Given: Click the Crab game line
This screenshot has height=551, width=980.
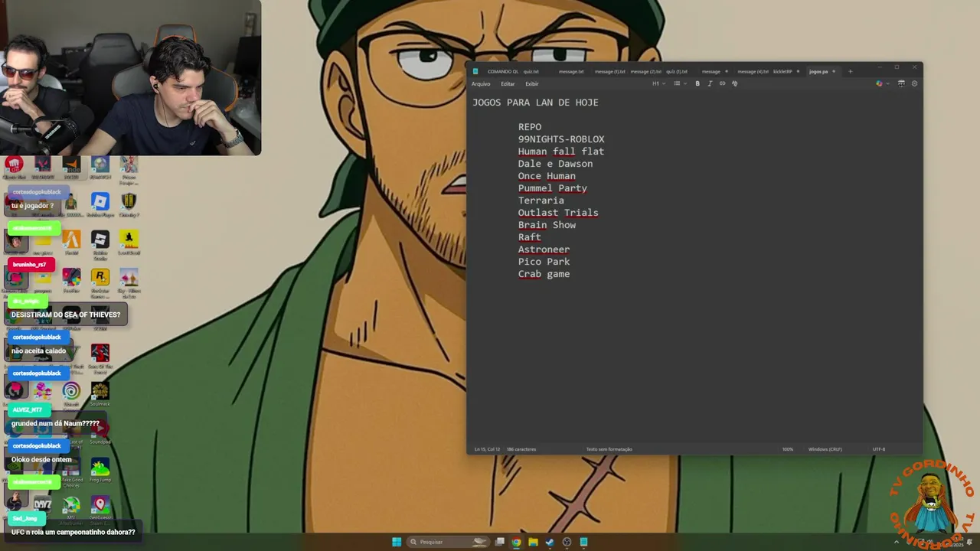Looking at the screenshot, I should [544, 274].
